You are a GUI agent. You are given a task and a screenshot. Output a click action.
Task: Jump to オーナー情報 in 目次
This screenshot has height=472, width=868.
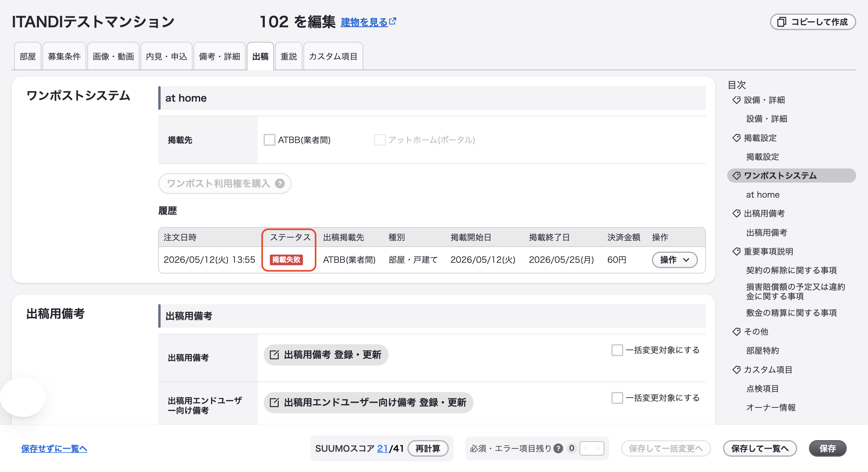[771, 408]
